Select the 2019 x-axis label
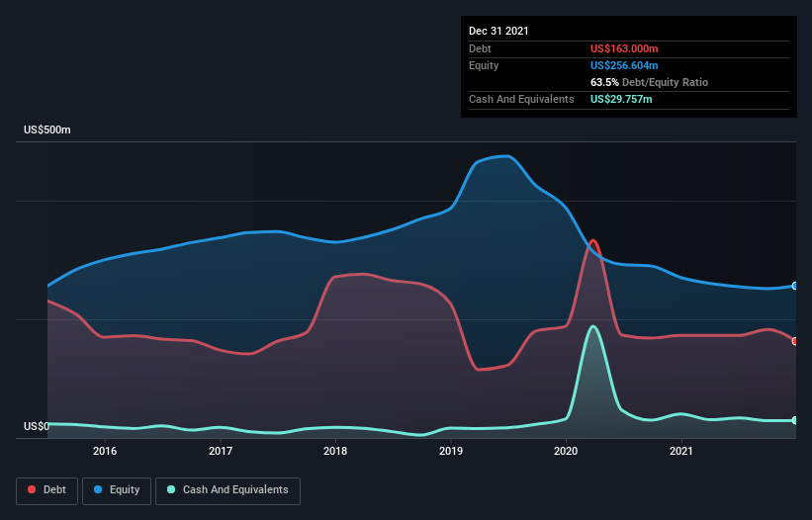 [451, 451]
